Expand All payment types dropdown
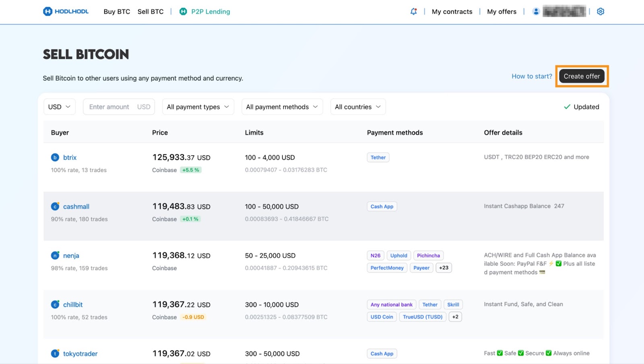Image resolution: width=644 pixels, height=364 pixels. tap(198, 107)
